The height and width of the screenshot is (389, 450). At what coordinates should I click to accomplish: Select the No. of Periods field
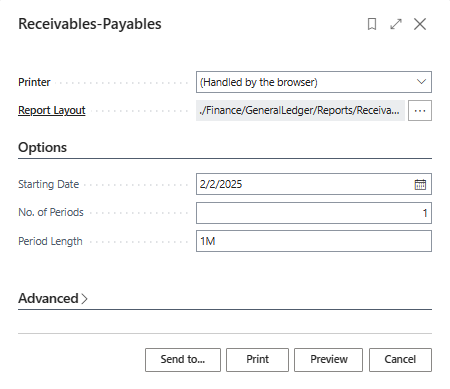[x=314, y=213]
